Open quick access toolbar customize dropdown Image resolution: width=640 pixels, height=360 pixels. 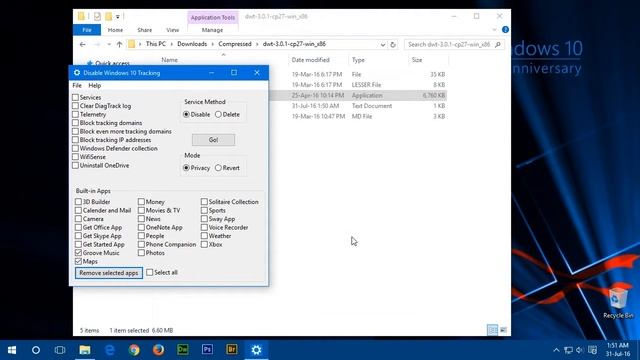tap(118, 17)
